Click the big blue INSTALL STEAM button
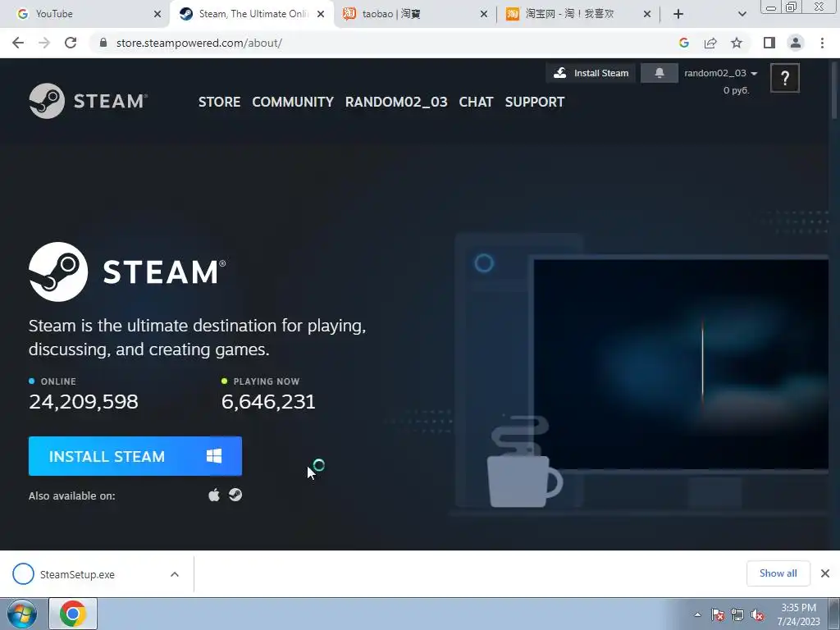Screen dimensions: 840x630 (135, 456)
